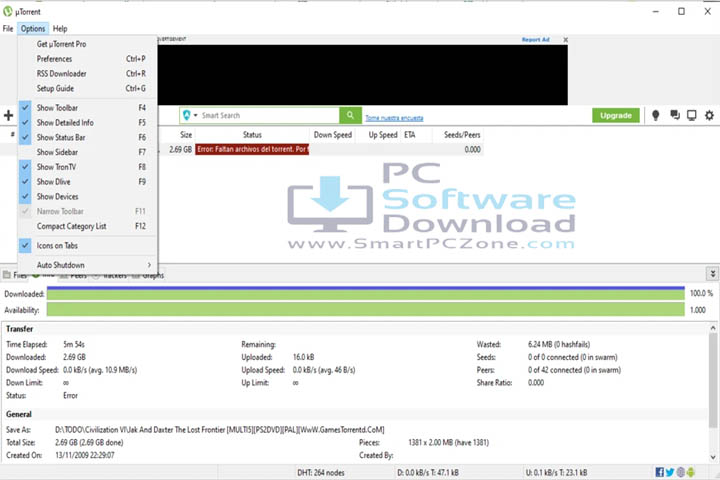Screen dimensions: 720x480
Task: Open the Toma nuestra encuesta link
Action: [x=394, y=118]
